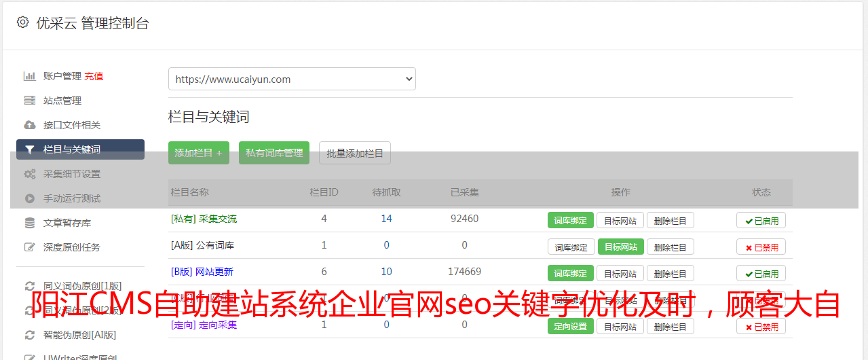This screenshot has height=360, width=868.
Task: Click 目标网站 in the 采集交流 row
Action: [x=621, y=220]
